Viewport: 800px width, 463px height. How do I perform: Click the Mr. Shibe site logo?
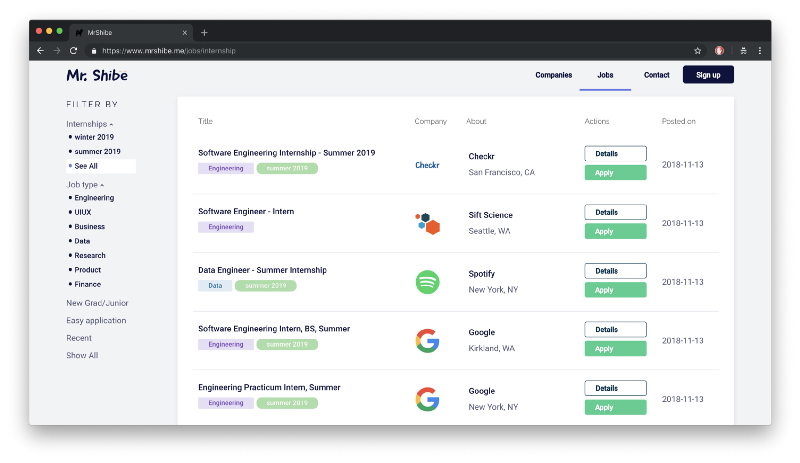(97, 76)
